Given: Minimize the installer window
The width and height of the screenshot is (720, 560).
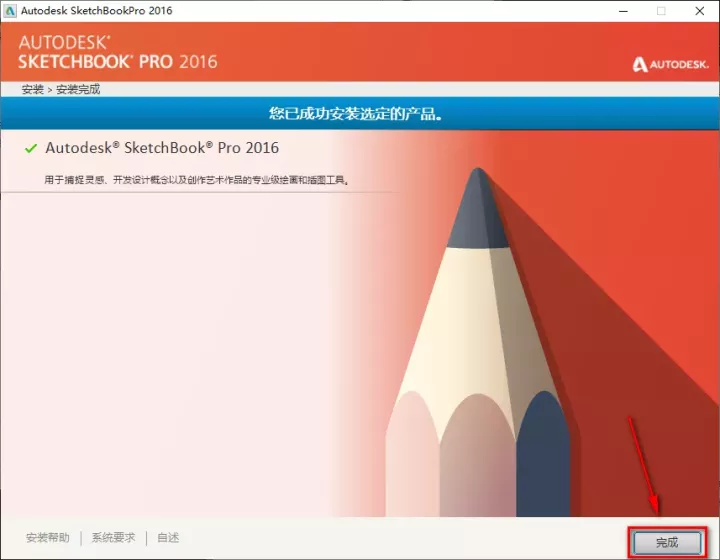Looking at the screenshot, I should click(623, 11).
